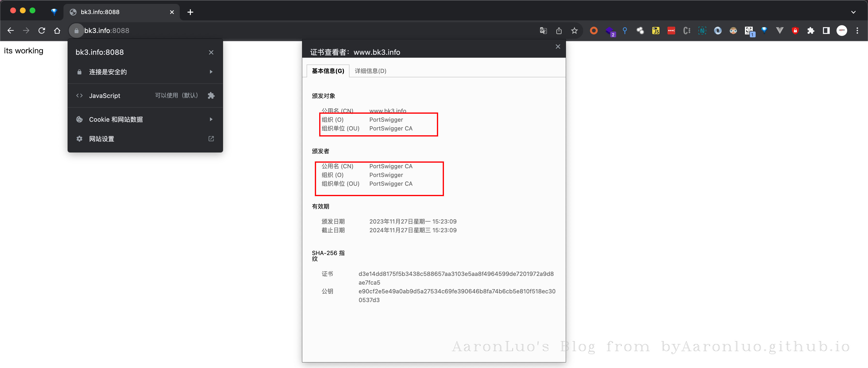Viewport: 868px width, 368px height.
Task: Click the page reload button
Action: point(42,31)
